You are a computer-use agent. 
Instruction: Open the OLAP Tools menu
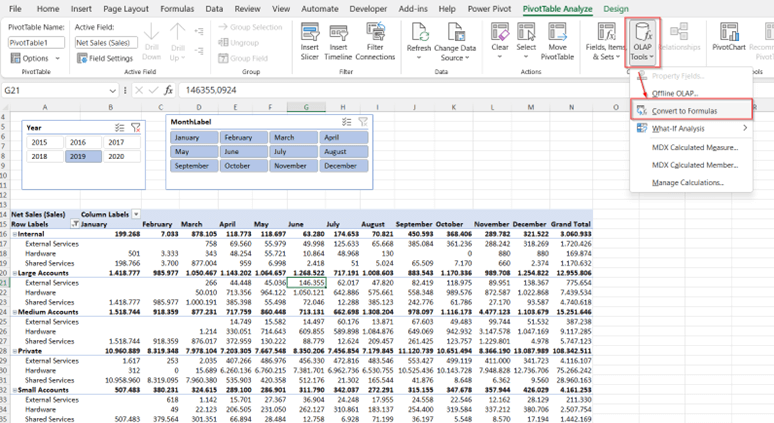coord(642,41)
